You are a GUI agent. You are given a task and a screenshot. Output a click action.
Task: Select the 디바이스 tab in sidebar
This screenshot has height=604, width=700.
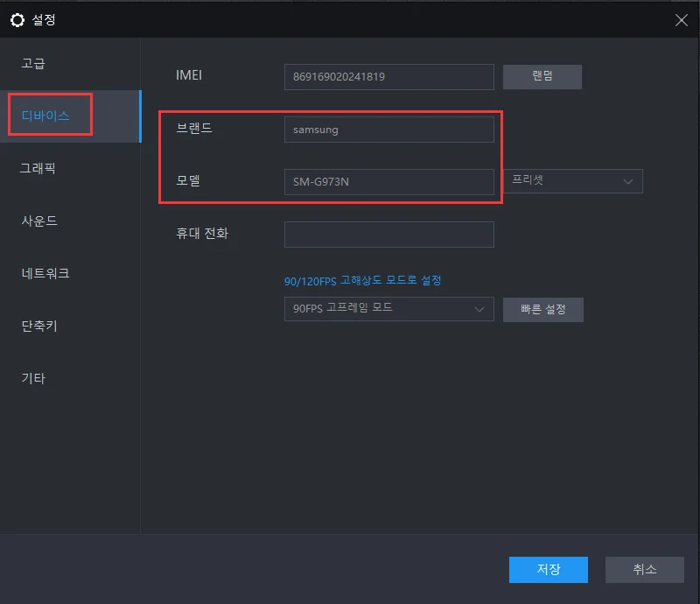point(45,116)
